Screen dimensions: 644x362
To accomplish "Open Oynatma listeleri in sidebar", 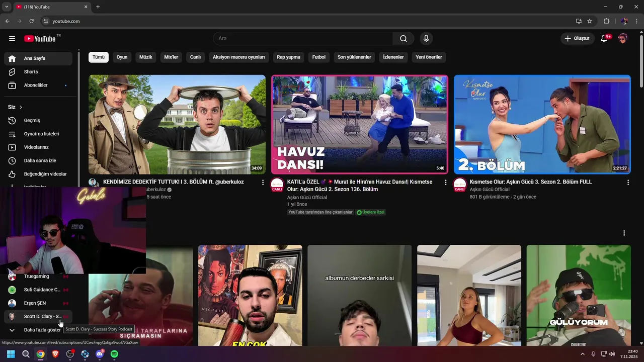I will tap(38, 134).
